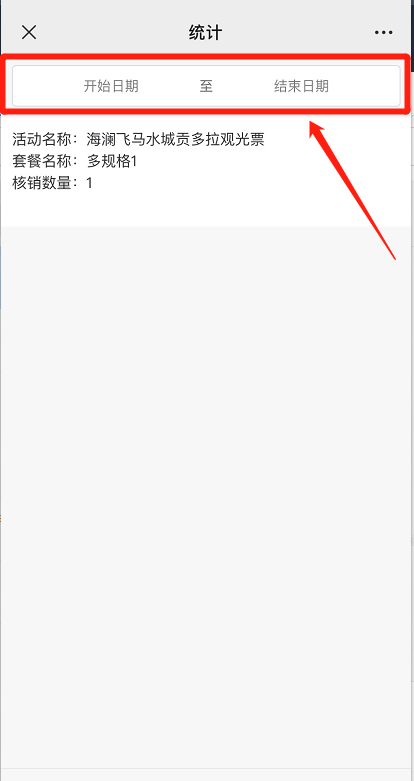414x781 pixels.
Task: Click the 至 separator between dates
Action: (x=206, y=86)
